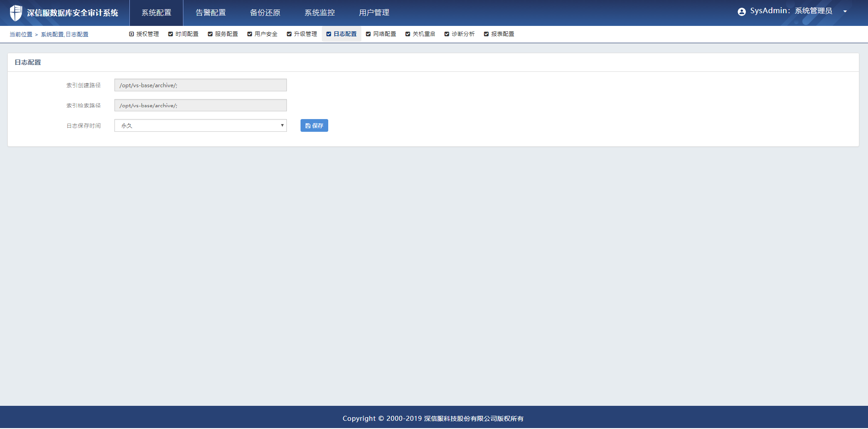Click the 升级管理 checkmark icon

pyautogui.click(x=289, y=34)
